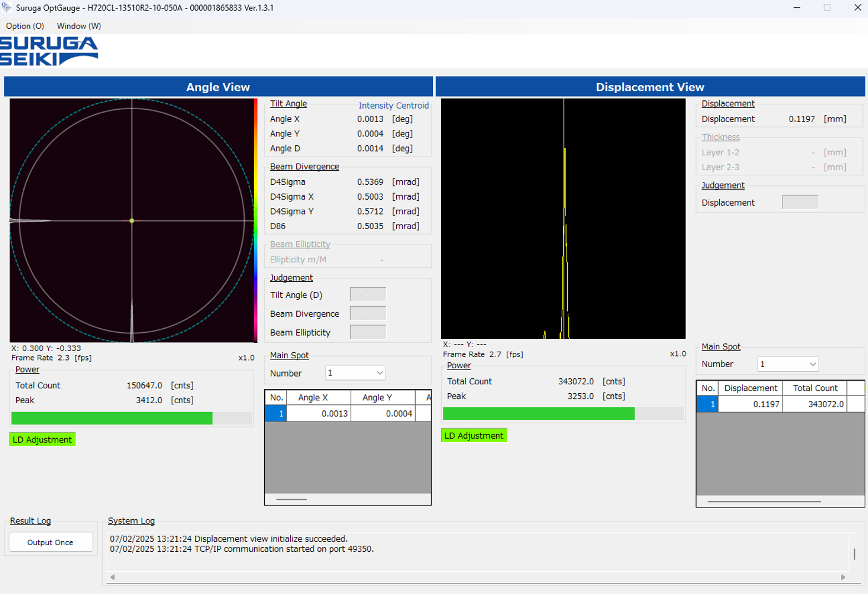Click the 0.0013 cell in angle table
The height and width of the screenshot is (594, 868).
tap(319, 413)
